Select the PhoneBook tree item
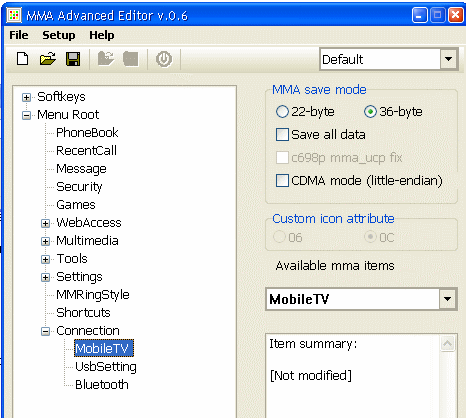 coord(87,132)
